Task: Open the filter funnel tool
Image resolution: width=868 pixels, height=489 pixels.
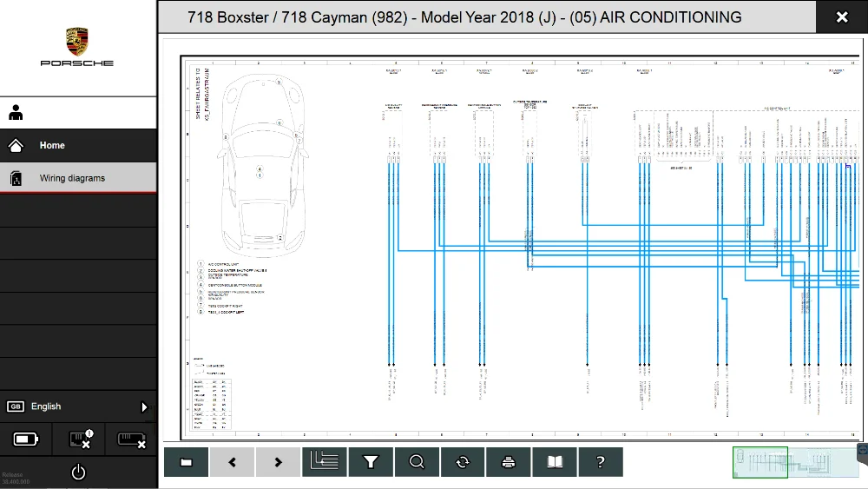Action: point(371,462)
